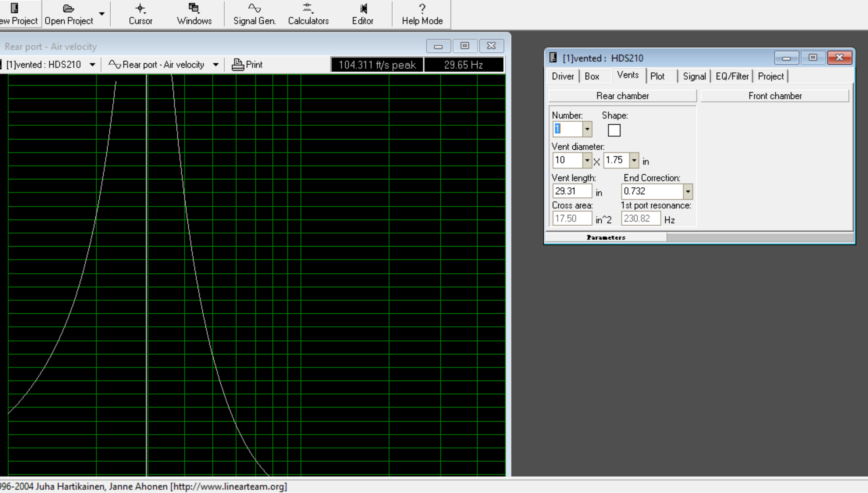
Task: Click the Front chamber header button
Action: (x=775, y=96)
